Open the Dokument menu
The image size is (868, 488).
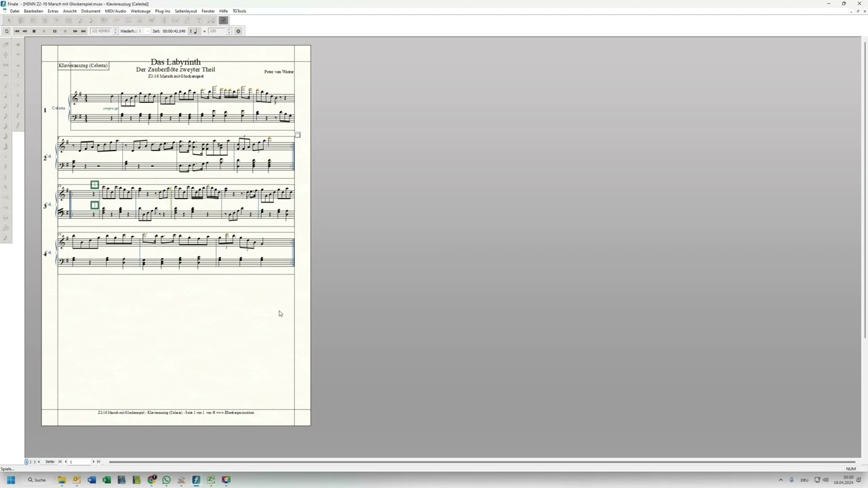91,11
